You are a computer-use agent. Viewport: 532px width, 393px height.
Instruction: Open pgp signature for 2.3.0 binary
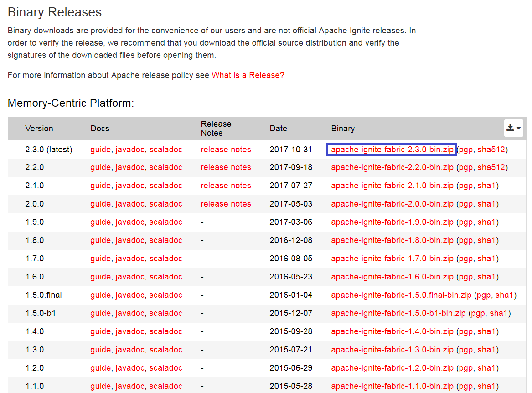(x=466, y=150)
